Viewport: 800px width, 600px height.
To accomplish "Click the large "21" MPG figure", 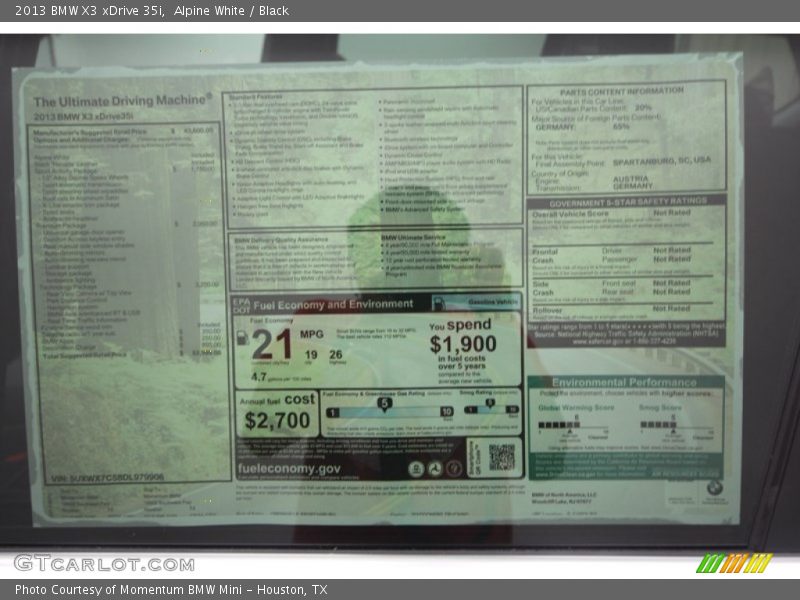I will tap(271, 345).
